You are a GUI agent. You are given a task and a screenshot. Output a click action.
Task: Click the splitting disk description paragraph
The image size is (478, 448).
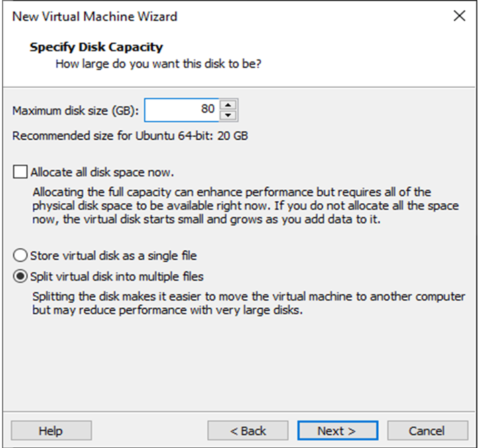coord(248,304)
